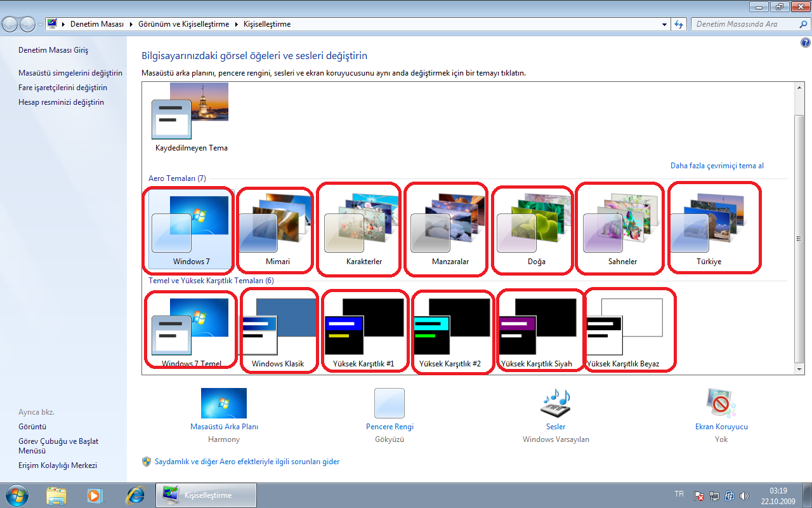This screenshot has width=812, height=508.
Task: Expand arrow after Görünüm ve Kişiselleştirme
Action: (x=237, y=24)
